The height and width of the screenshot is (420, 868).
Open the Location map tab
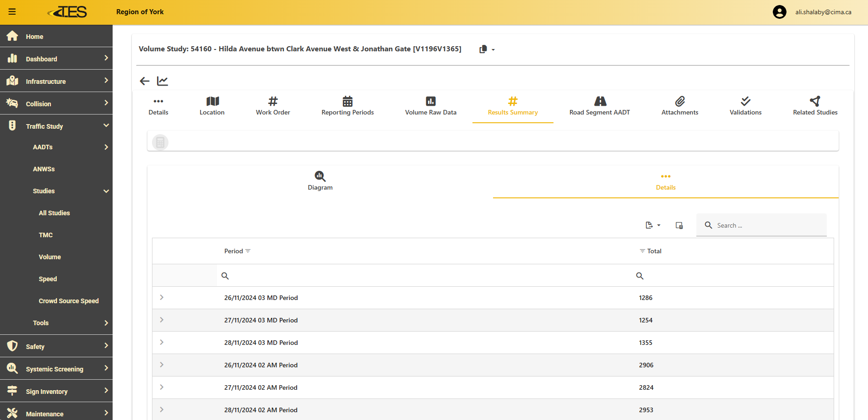212,106
